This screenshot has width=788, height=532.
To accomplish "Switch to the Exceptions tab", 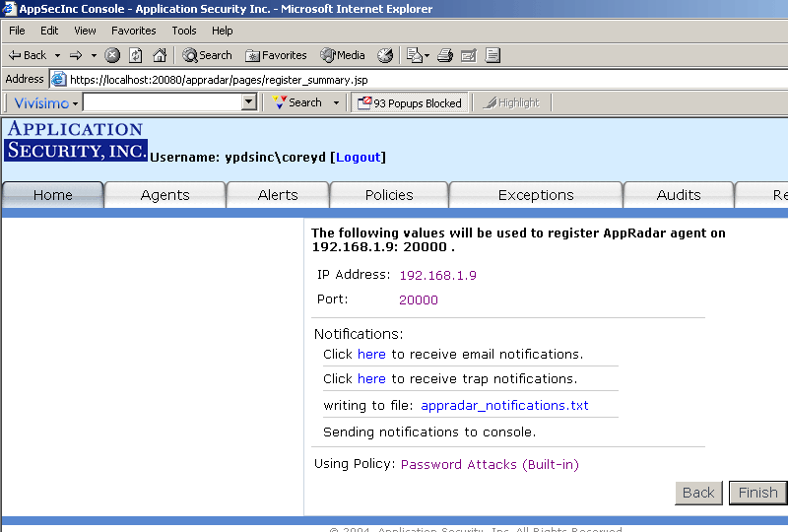I will [x=536, y=195].
